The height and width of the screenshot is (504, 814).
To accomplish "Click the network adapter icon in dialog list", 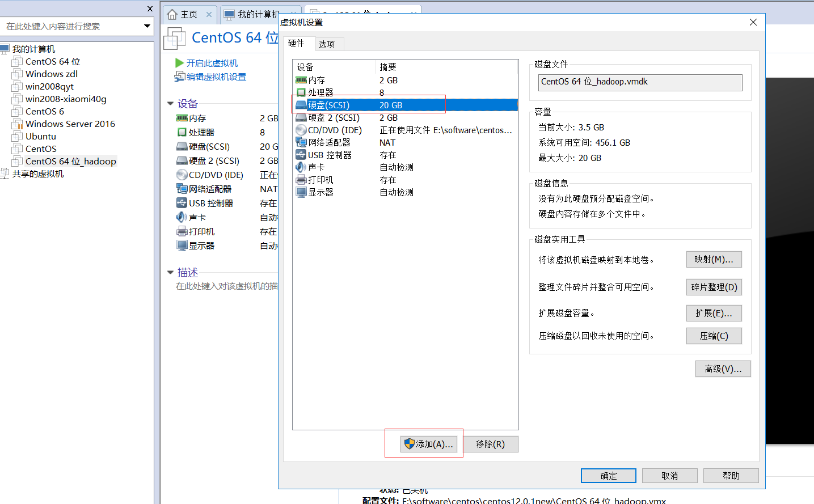I will (x=301, y=142).
